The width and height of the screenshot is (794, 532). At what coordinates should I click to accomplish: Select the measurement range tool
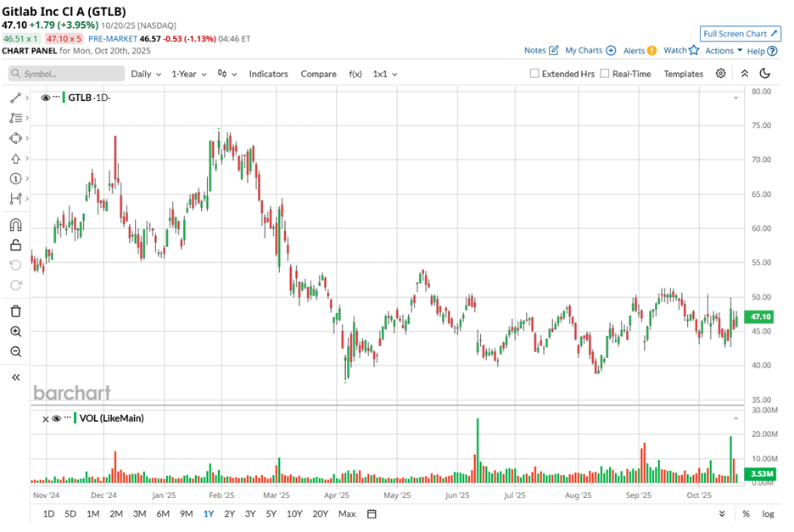[x=16, y=199]
